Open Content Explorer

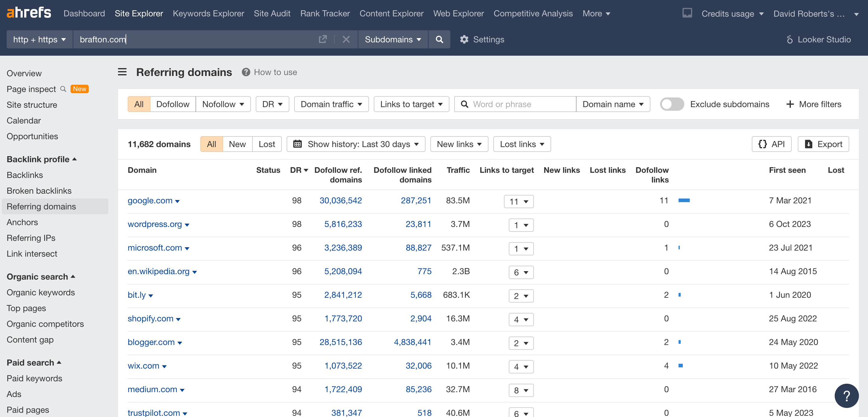point(391,14)
